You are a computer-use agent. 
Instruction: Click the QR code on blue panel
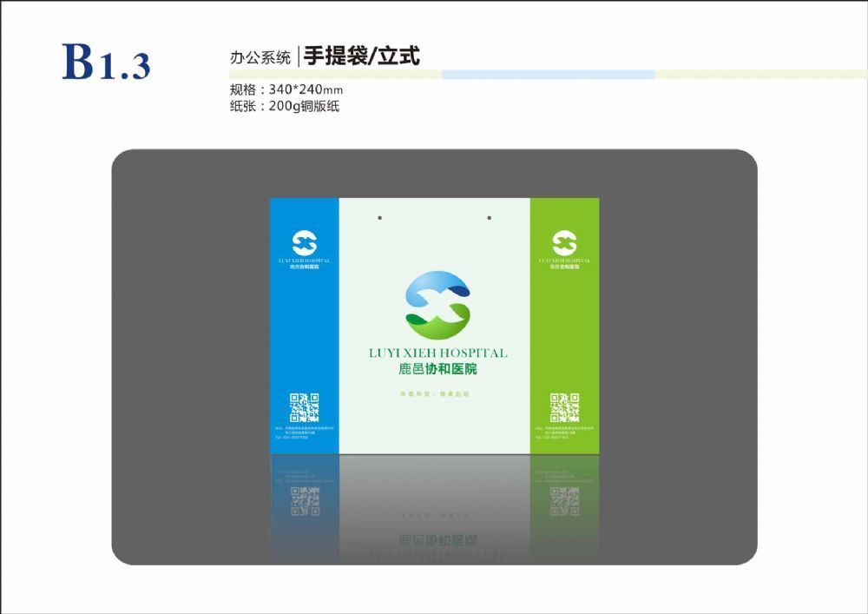tap(304, 407)
